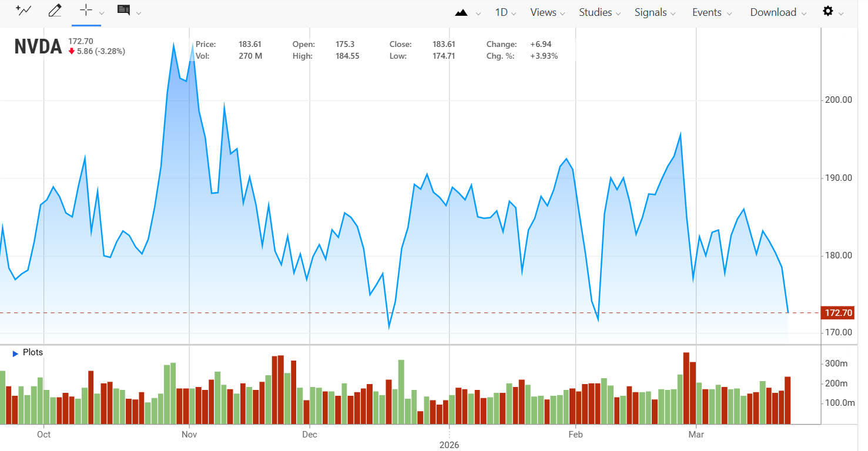Click the 2026 year axis label
868x451 pixels.
pos(449,445)
